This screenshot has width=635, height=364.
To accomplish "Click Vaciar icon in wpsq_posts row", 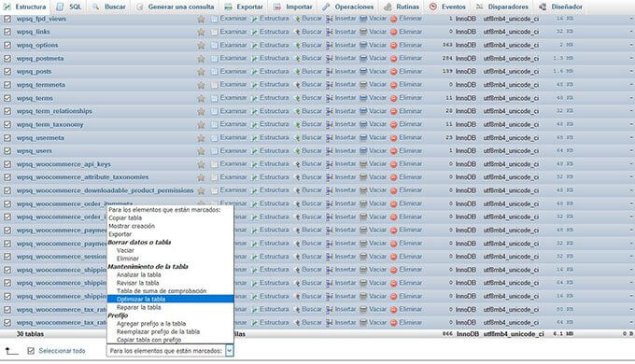I will click(363, 71).
